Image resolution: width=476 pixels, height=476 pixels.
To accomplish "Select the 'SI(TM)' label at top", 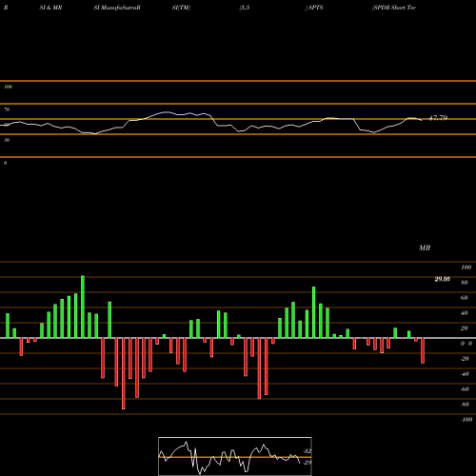I will [x=181, y=8].
